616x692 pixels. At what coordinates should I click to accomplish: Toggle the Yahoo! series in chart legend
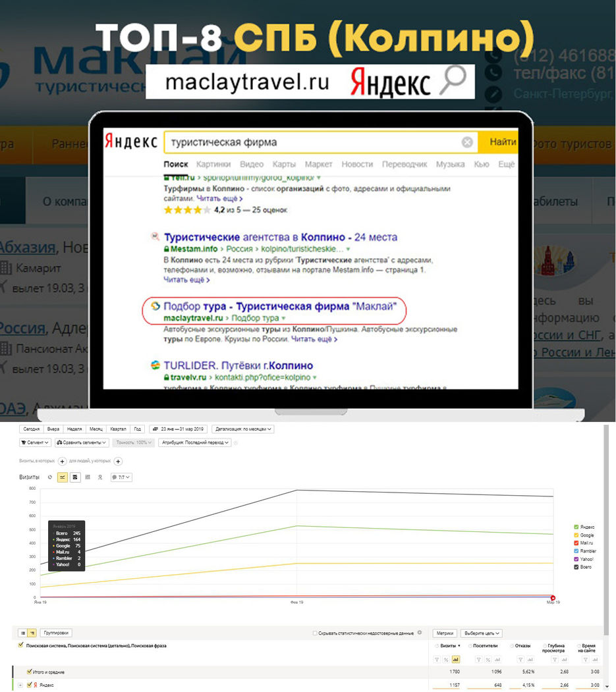(x=576, y=559)
